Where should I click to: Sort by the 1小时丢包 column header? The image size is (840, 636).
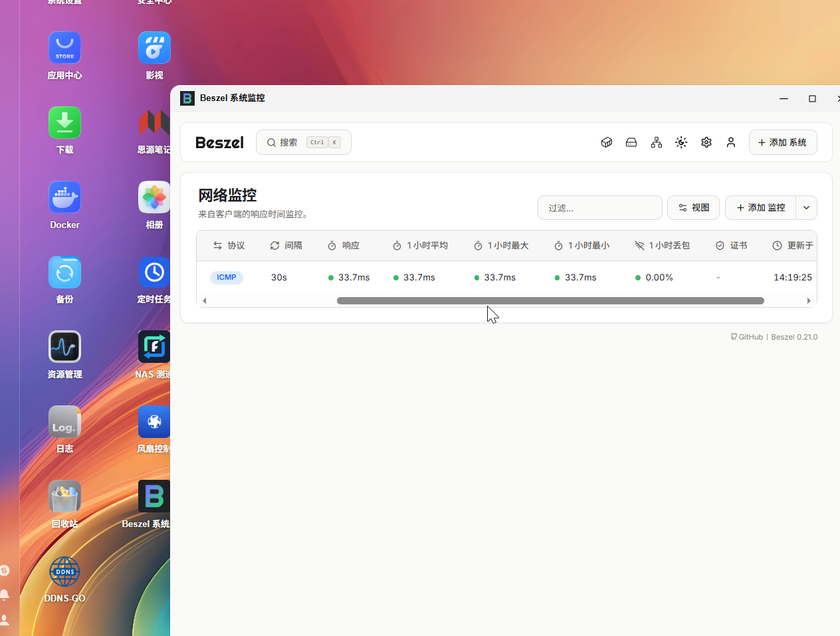663,245
